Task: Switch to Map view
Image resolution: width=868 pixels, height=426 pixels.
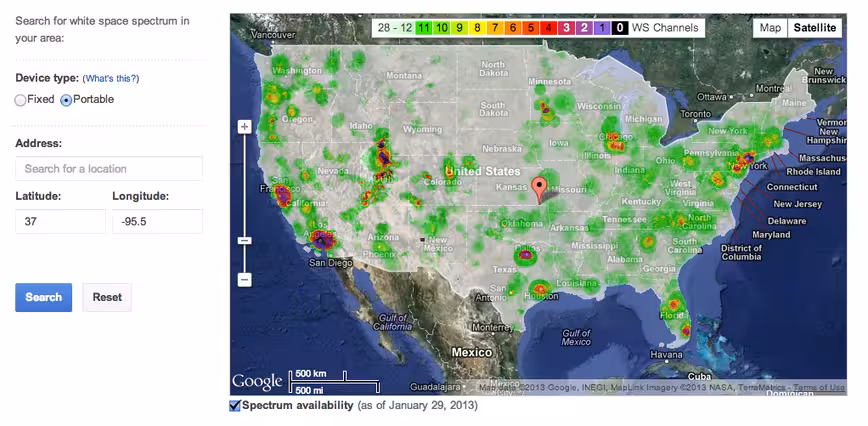Action: [x=770, y=28]
